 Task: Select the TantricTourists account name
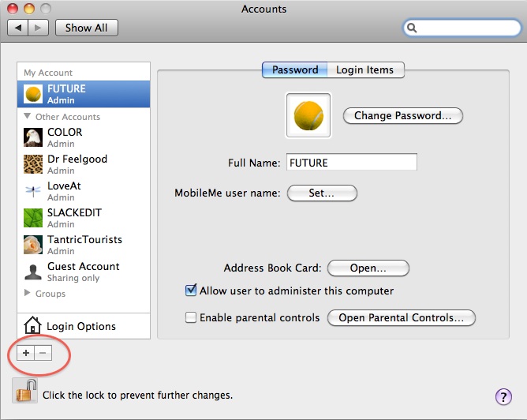pyautogui.click(x=84, y=240)
